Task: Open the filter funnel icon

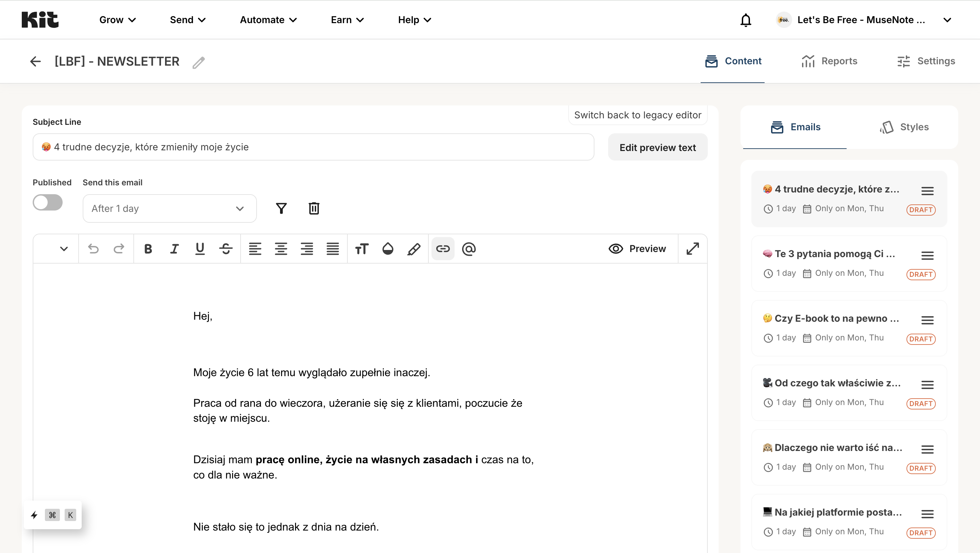Action: [x=281, y=208]
